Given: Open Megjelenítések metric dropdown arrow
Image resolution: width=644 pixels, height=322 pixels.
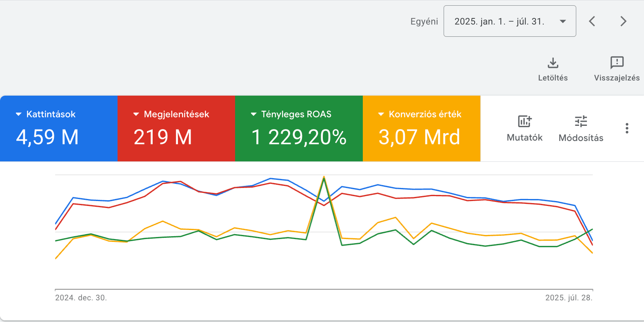Looking at the screenshot, I should pyautogui.click(x=136, y=114).
